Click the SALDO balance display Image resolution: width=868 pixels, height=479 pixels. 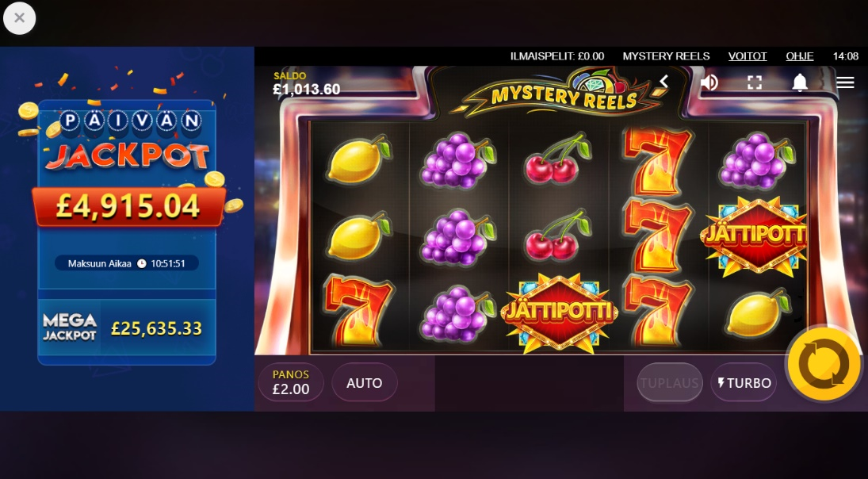(x=307, y=83)
